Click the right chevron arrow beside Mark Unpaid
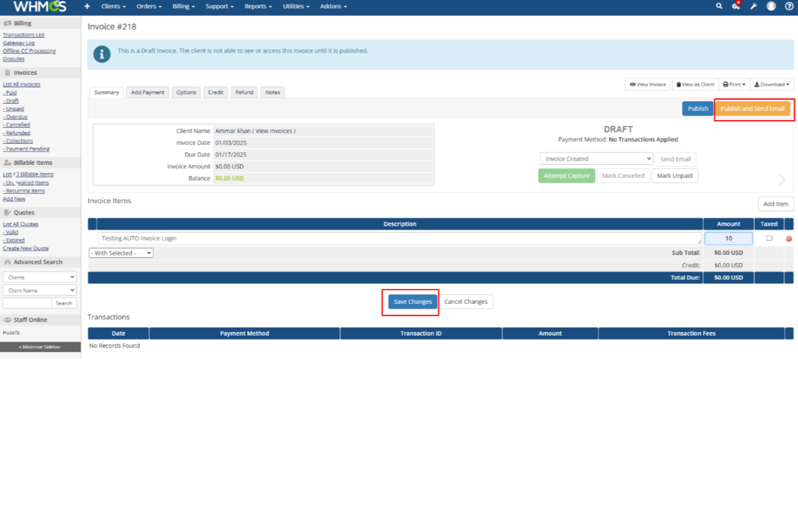The width and height of the screenshot is (798, 532). pyautogui.click(x=781, y=179)
